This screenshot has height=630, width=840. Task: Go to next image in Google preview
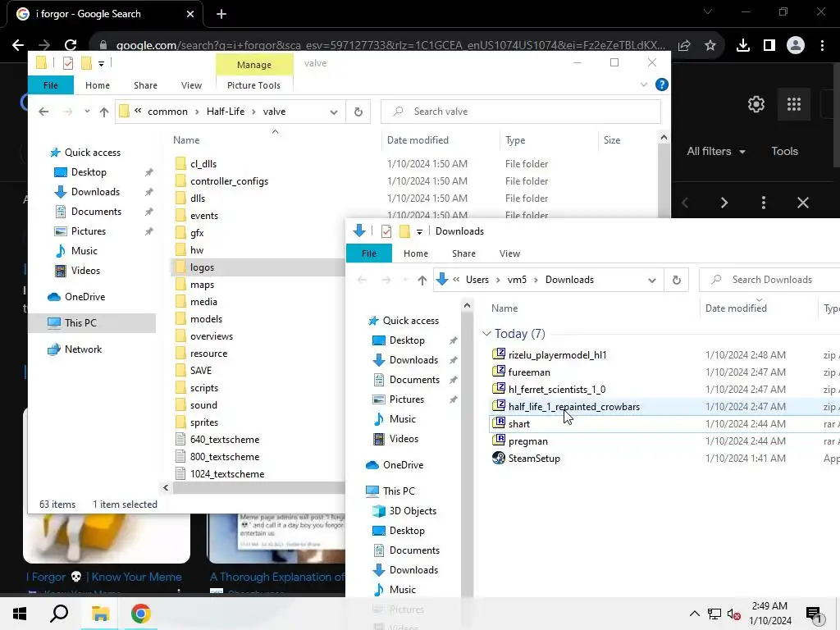pyautogui.click(x=724, y=203)
